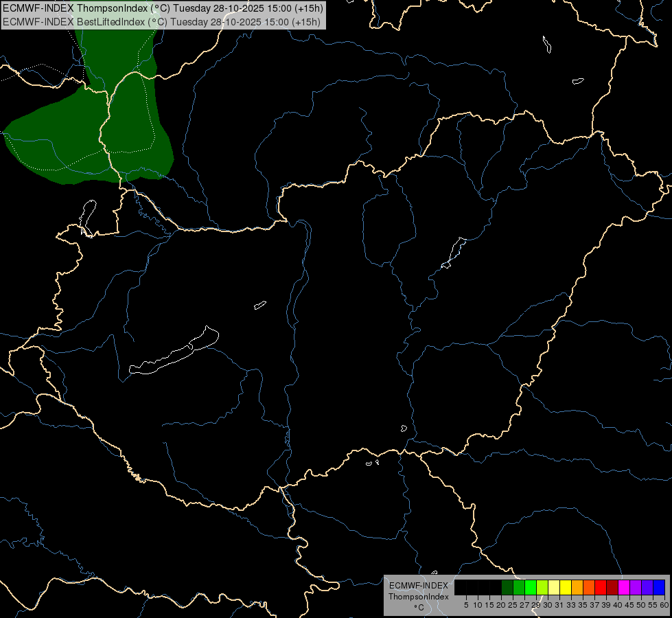
Task: Click the purple 45-50 legend swatch
Action: point(636,587)
